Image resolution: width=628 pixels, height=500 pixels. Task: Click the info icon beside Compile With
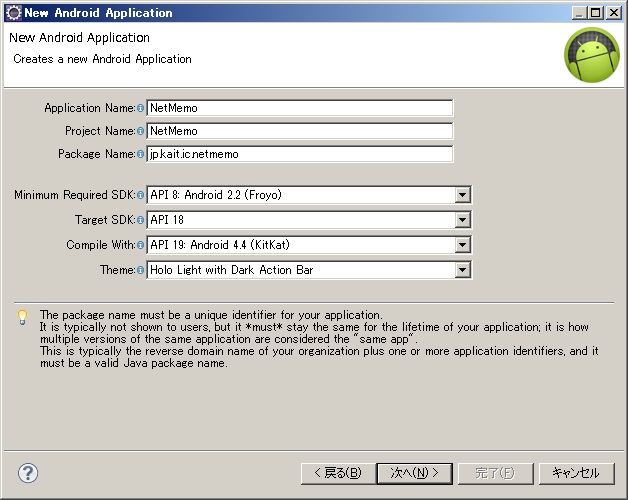tap(140, 245)
